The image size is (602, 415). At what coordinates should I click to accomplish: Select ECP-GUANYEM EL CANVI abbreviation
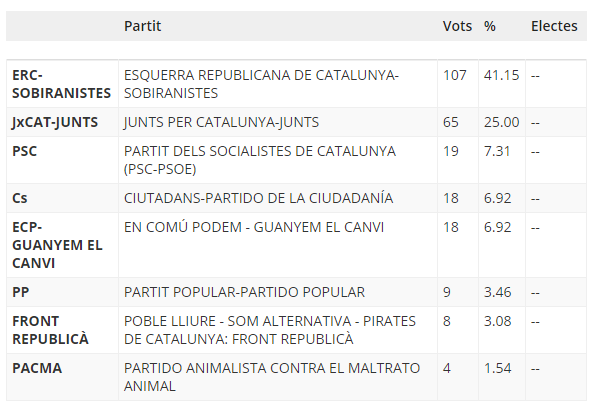[x=57, y=245]
